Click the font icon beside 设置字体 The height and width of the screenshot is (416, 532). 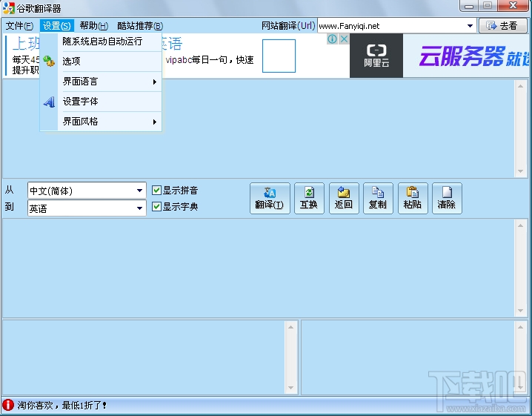point(49,102)
